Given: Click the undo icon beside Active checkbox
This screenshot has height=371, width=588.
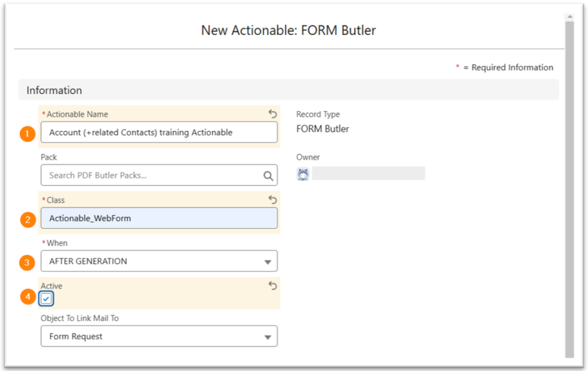Looking at the screenshot, I should click(273, 285).
